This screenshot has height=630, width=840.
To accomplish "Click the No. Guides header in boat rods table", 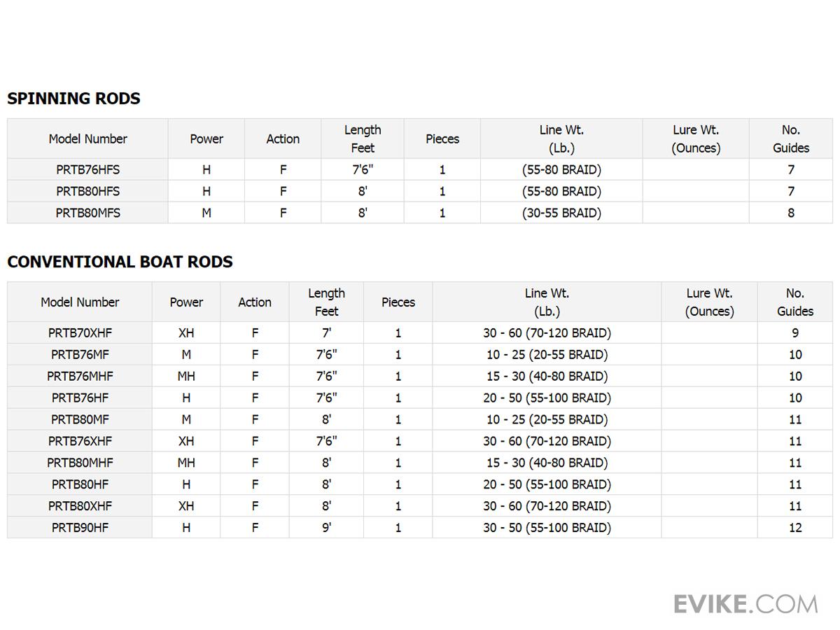I will [x=795, y=302].
